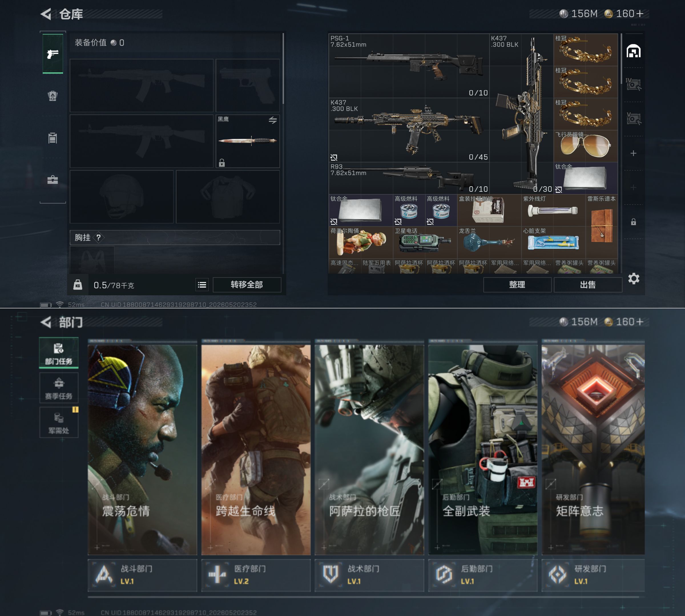The height and width of the screenshot is (616, 685).
Task: Select the chest rig sidebar tab below backpack
Action: tap(53, 138)
